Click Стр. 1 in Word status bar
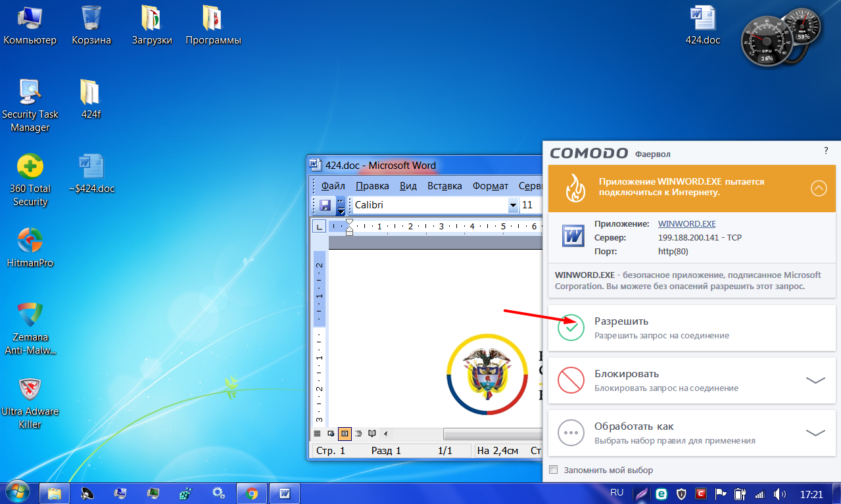 331,451
